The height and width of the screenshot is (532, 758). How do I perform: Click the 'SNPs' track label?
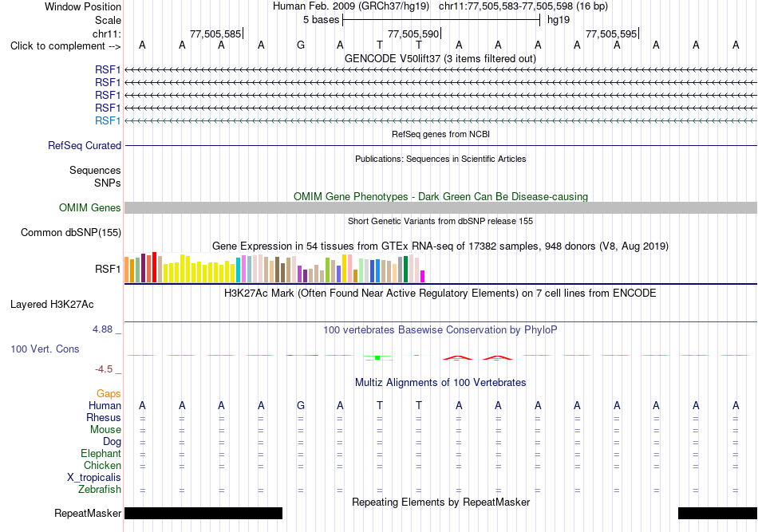pos(108,183)
